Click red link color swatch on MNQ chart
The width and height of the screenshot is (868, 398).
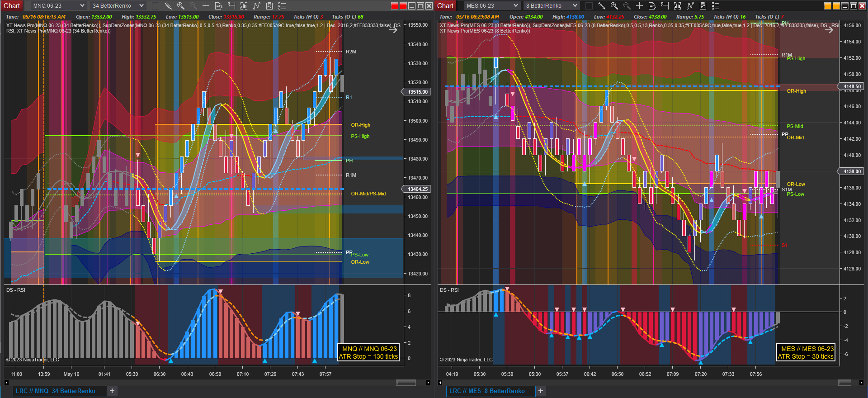click(395, 6)
